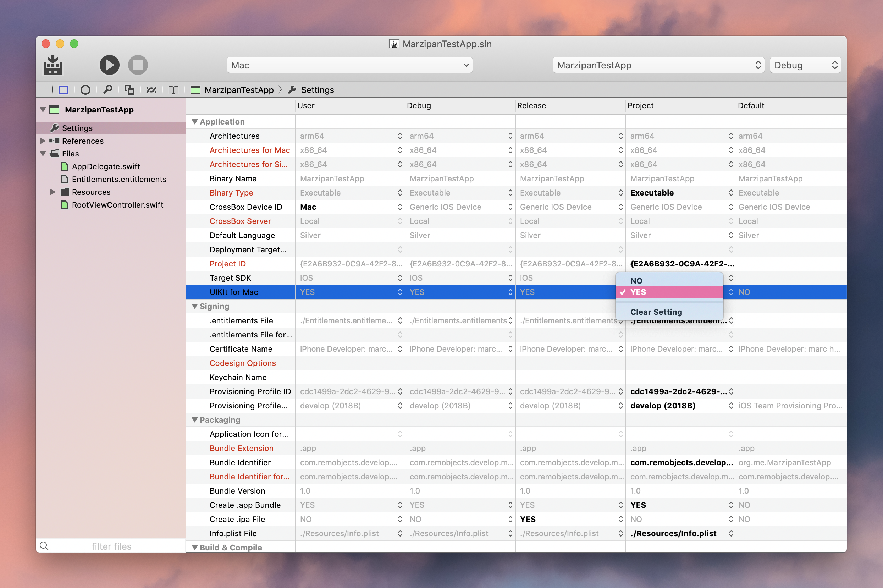Click the MarzipanTestApp project icon in breadcrumb
This screenshot has width=883, height=588.
click(x=195, y=90)
